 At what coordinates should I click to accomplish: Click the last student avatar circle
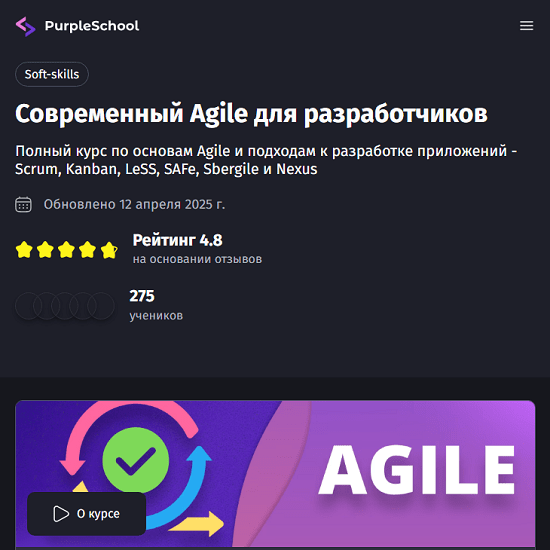(x=101, y=306)
